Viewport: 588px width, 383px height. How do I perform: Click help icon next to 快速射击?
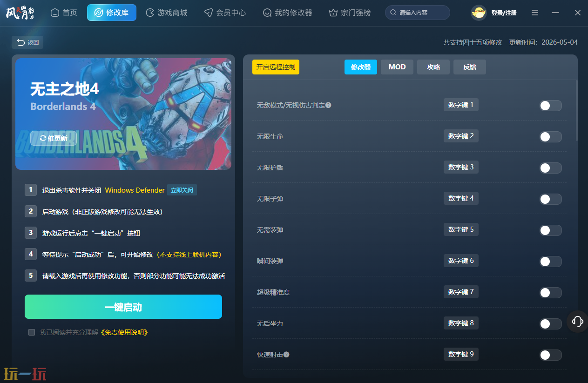click(x=286, y=355)
